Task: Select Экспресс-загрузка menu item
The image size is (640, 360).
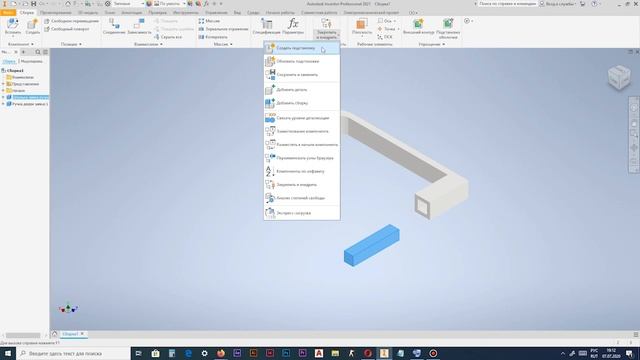Action: [x=302, y=213]
